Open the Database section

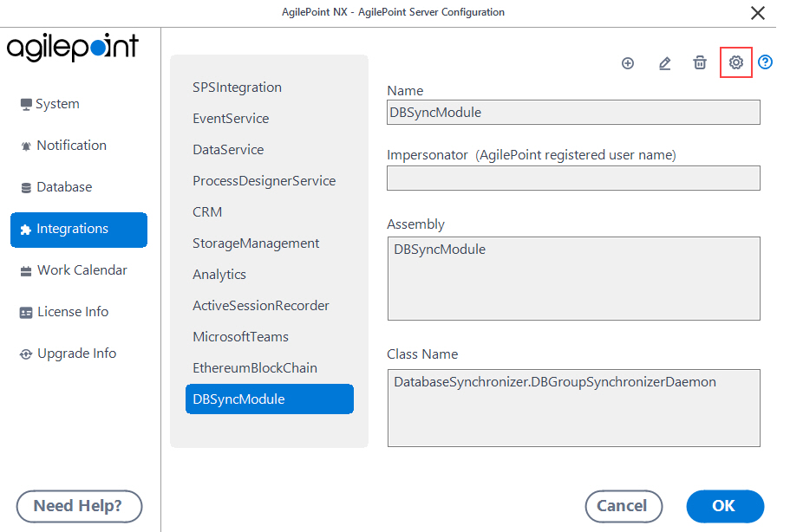point(55,187)
